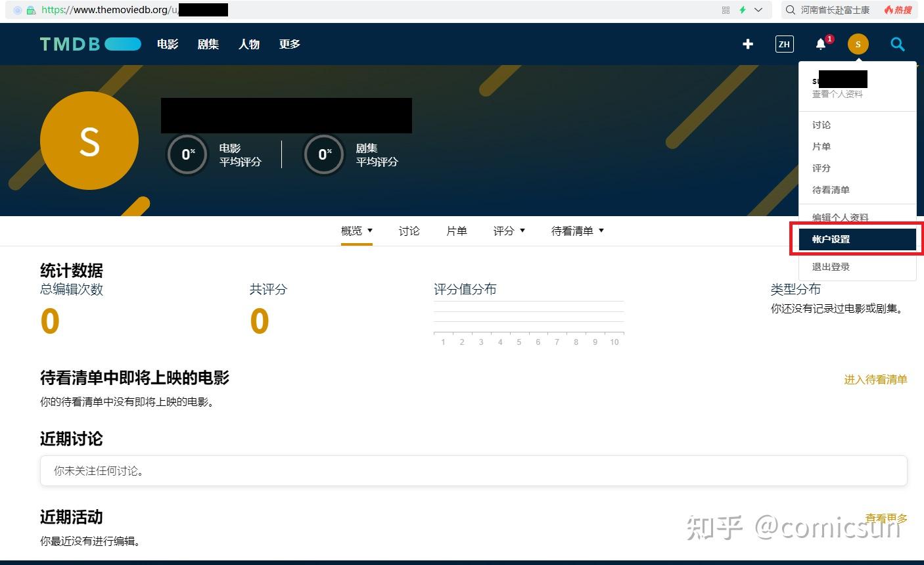Expand the 评分 tab dropdown
Viewport: 924px width, 565px height.
click(x=522, y=231)
